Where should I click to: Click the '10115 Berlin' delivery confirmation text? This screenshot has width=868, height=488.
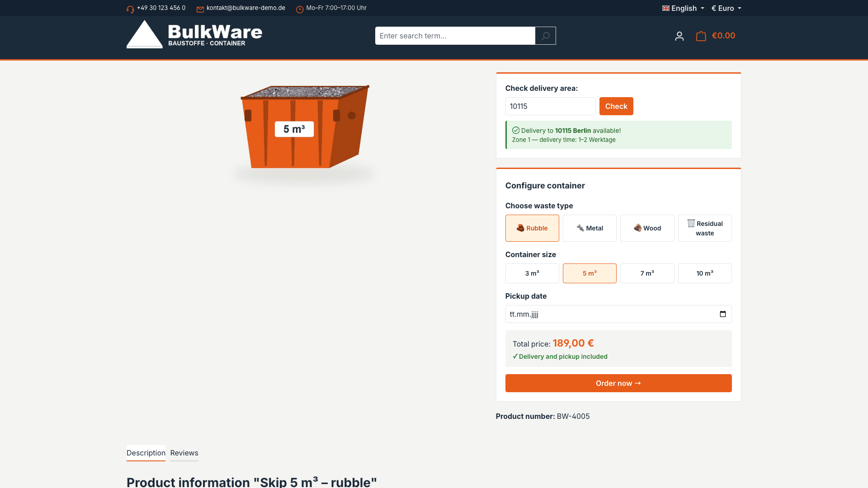[x=573, y=131]
